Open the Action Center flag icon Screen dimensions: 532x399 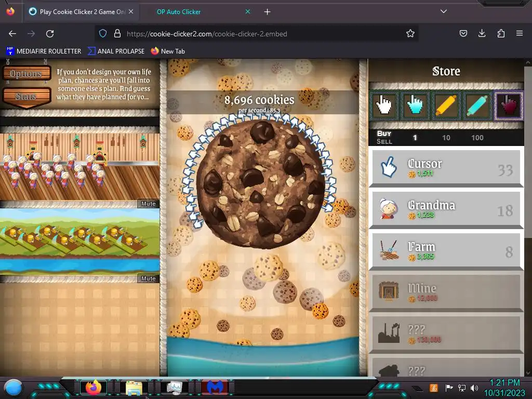coord(449,388)
